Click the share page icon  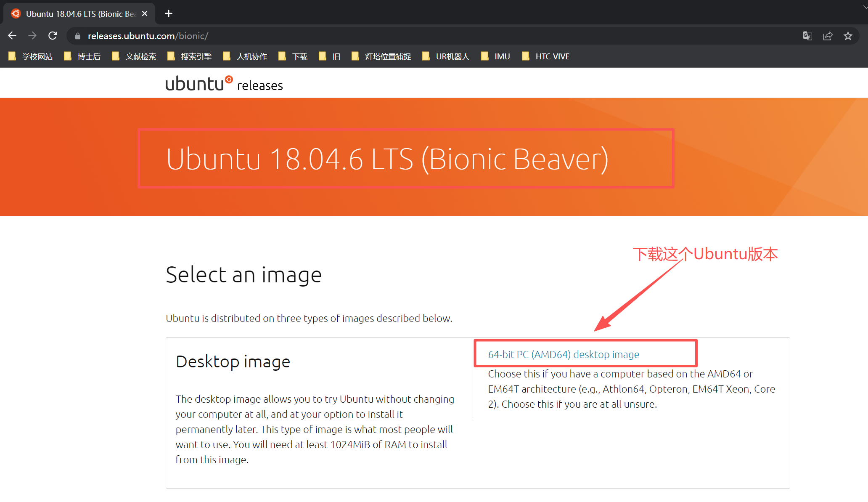click(x=828, y=36)
